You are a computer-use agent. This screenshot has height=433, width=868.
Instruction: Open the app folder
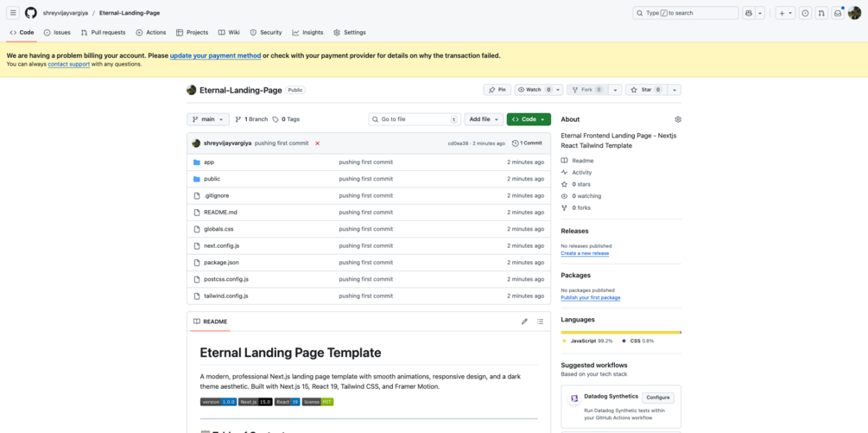click(209, 162)
